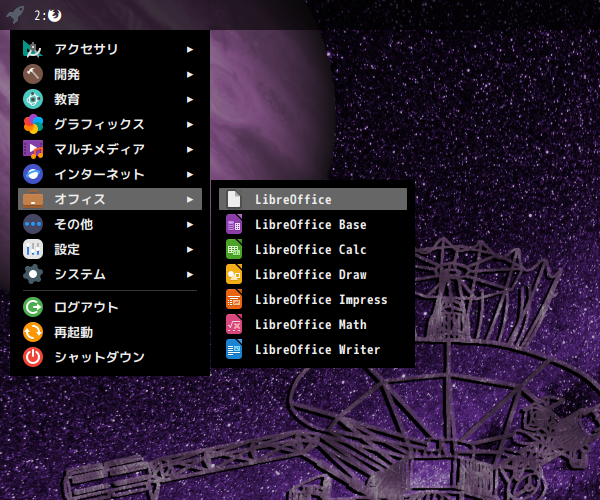Click the workspace number 2 label
Screen dimensions: 600x500
pyautogui.click(x=40, y=15)
